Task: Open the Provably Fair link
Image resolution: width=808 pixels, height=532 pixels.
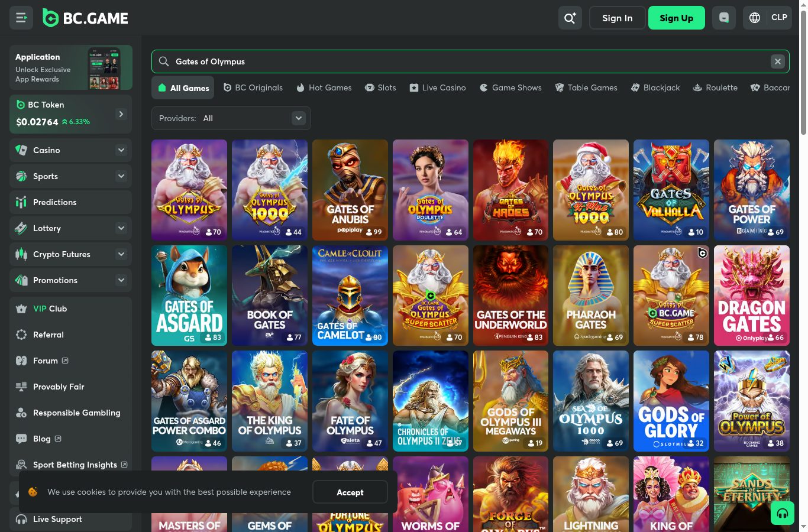Action: [x=59, y=387]
